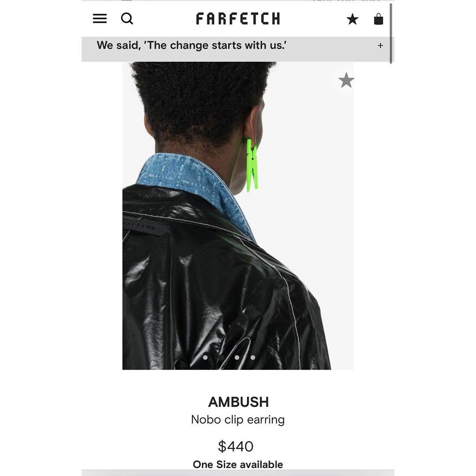Click the vertical scrollbar thumb
This screenshot has width=476, height=476.
pos(391,33)
